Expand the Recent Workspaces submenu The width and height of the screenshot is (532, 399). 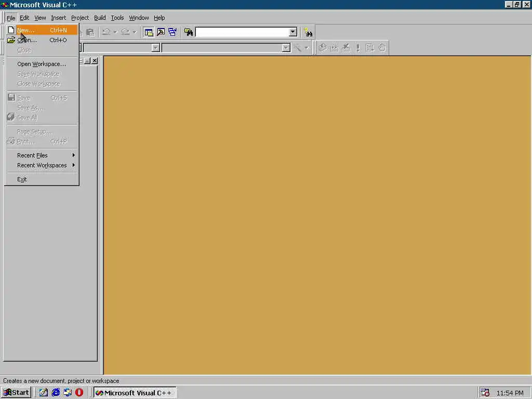[x=42, y=165]
